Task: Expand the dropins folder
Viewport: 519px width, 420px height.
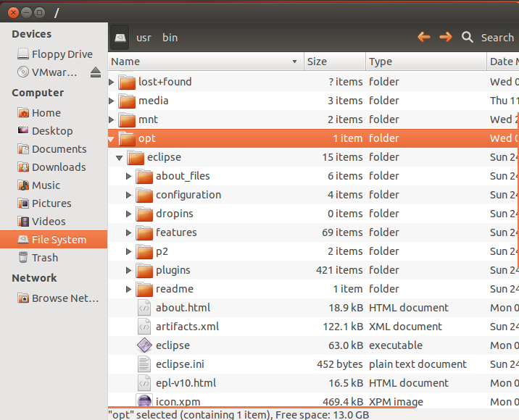Action: [x=128, y=214]
